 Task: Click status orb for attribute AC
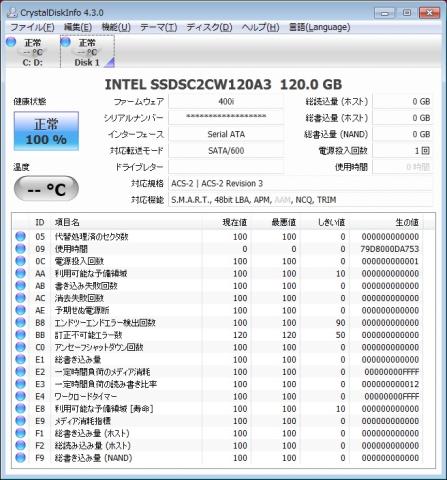tap(20, 298)
